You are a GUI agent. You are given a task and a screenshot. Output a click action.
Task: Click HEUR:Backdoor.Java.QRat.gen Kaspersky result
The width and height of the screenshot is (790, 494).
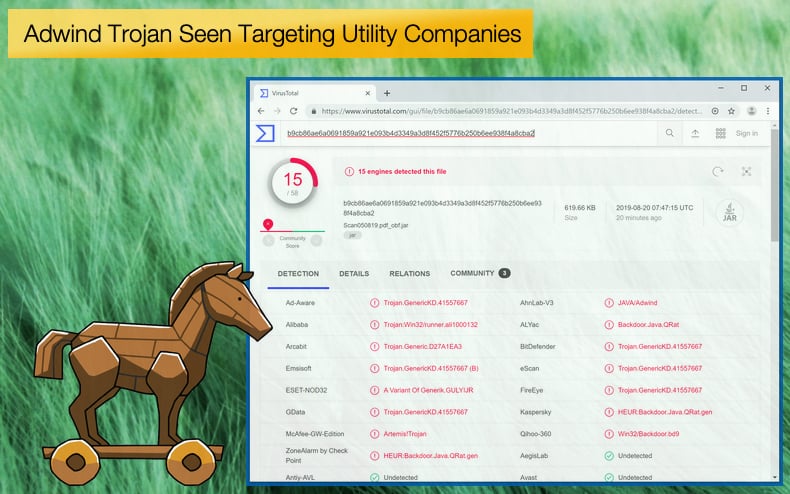(665, 412)
